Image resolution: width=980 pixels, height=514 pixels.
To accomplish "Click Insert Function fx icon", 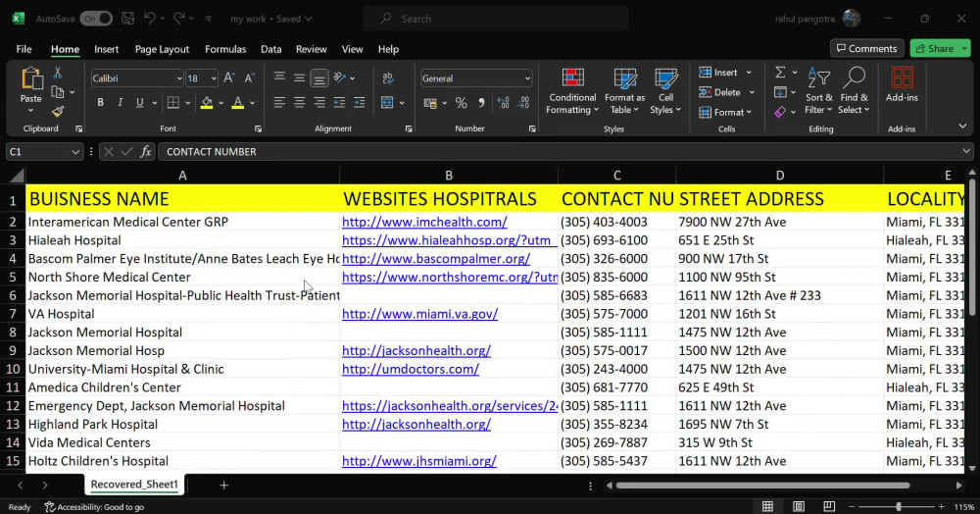I will coord(146,151).
